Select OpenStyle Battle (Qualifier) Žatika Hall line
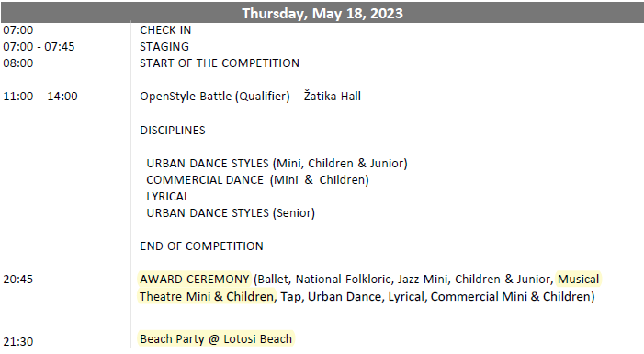Viewport: 644px width, 354px height. pyautogui.click(x=250, y=97)
